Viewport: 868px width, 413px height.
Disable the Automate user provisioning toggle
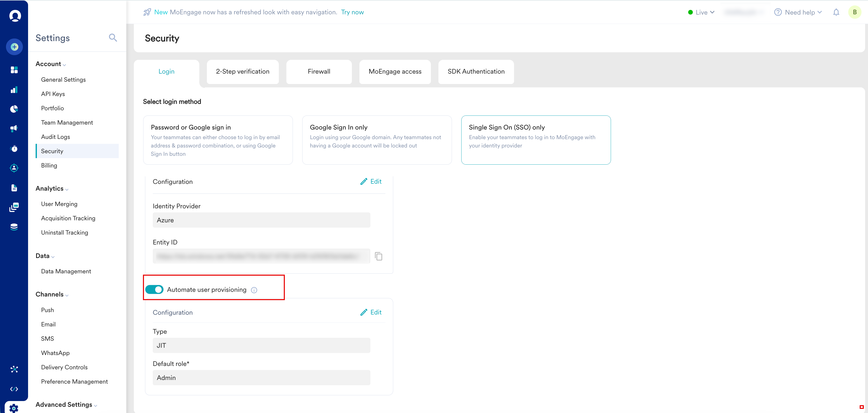[154, 290]
